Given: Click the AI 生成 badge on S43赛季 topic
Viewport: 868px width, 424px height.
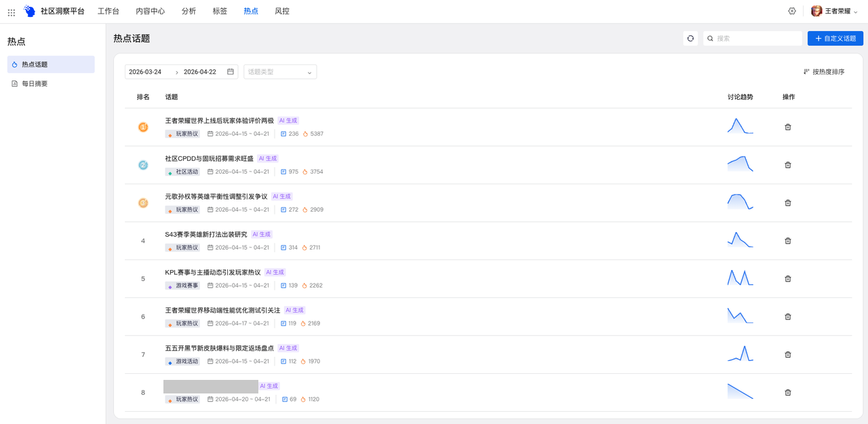Looking at the screenshot, I should coord(262,235).
